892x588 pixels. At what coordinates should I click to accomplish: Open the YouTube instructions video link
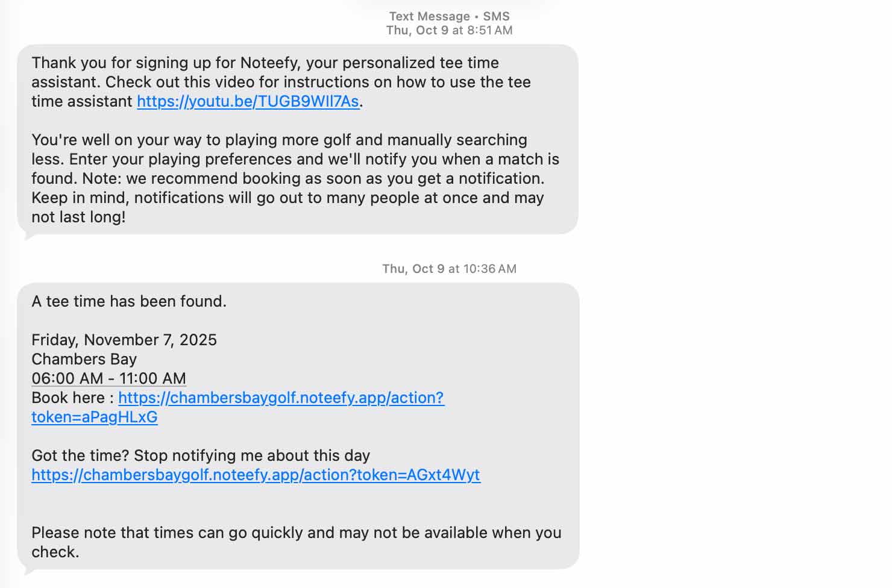pyautogui.click(x=248, y=101)
